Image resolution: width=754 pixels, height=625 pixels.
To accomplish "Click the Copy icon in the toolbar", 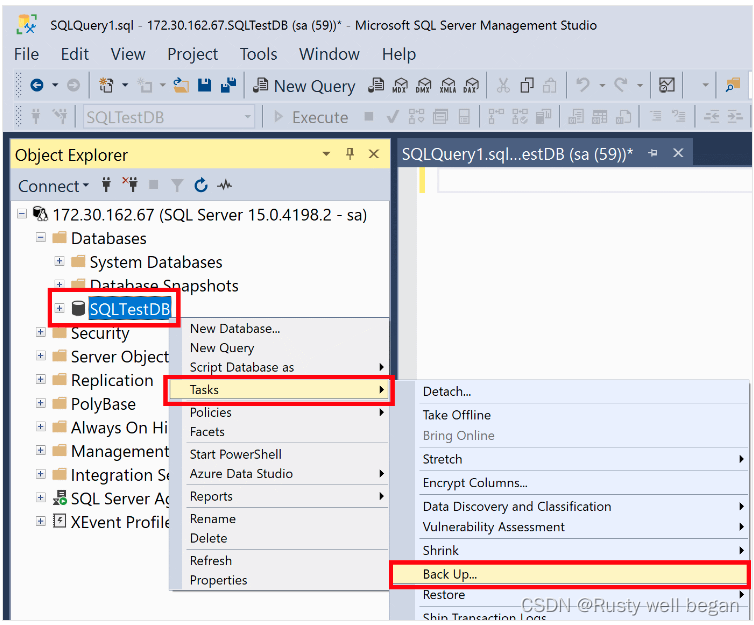I will pyautogui.click(x=527, y=86).
